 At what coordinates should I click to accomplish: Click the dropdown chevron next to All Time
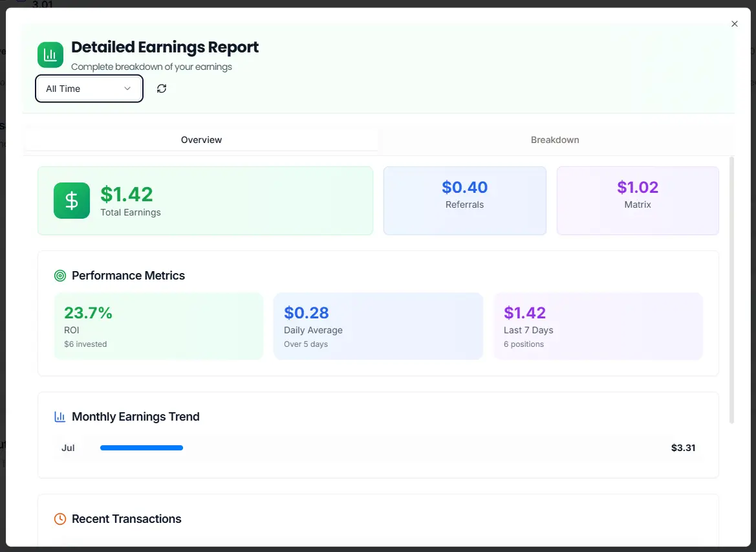coord(127,88)
